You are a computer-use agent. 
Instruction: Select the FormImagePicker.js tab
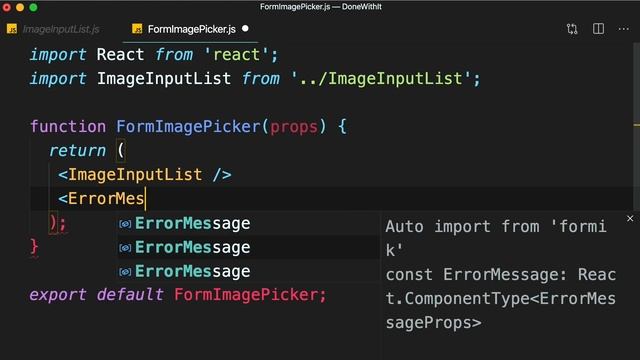[x=190, y=29]
